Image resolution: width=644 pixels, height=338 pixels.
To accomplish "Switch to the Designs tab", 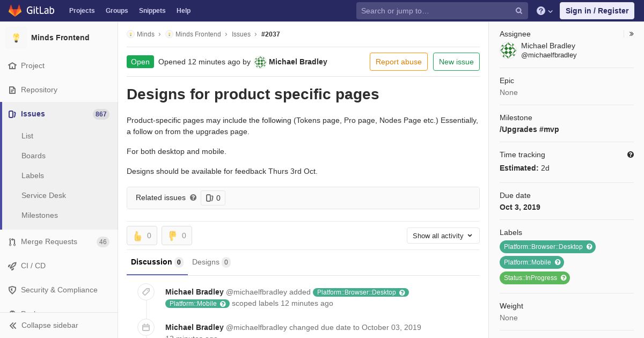I will tap(211, 262).
